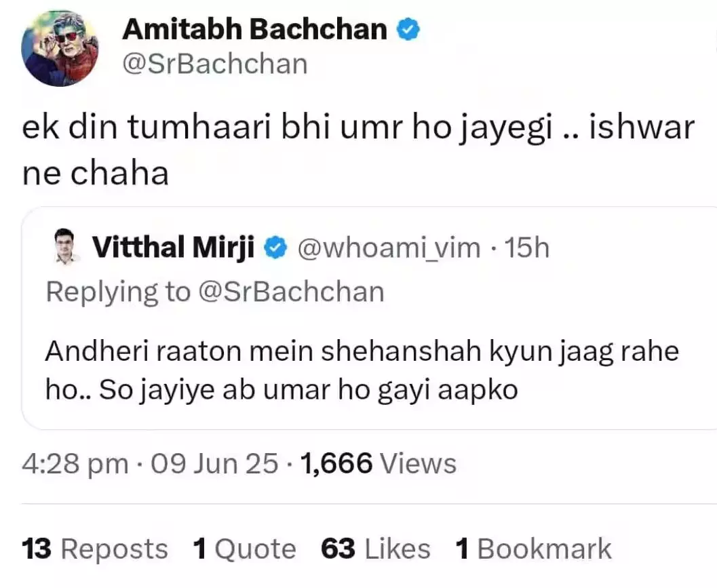
Task: Click the second line 'ne chaha' of the tweet
Action: click(95, 174)
